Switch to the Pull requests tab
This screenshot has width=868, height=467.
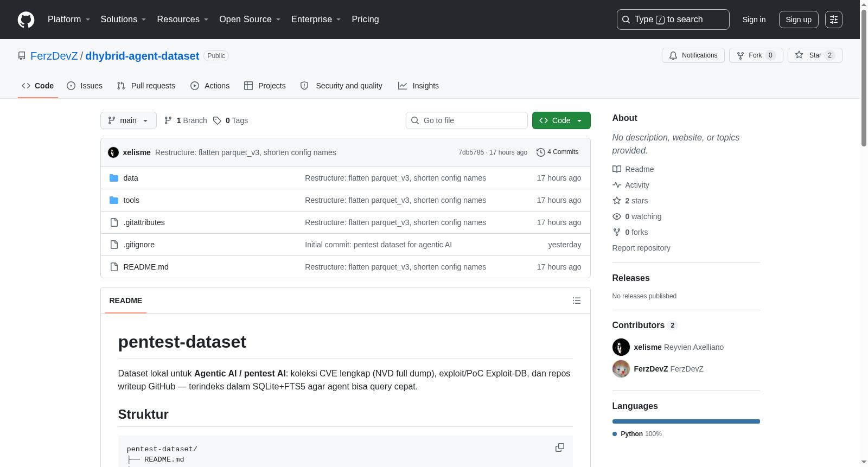146,86
